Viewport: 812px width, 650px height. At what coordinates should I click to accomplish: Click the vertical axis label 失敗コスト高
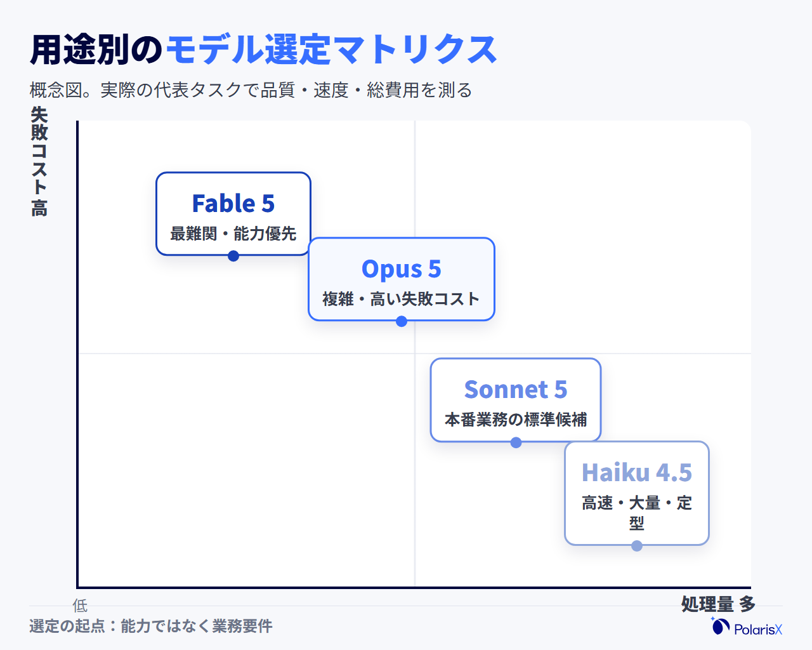(x=39, y=162)
